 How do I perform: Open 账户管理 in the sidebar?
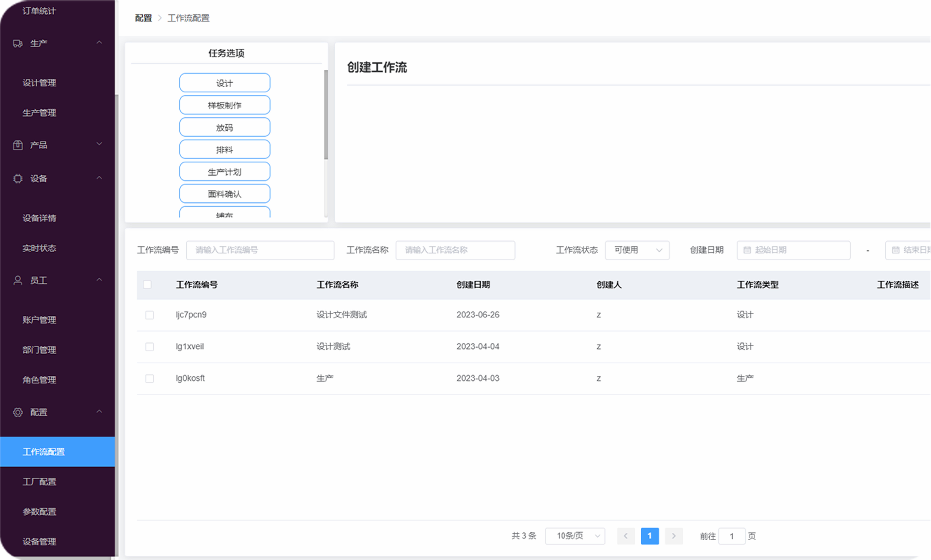pos(39,320)
